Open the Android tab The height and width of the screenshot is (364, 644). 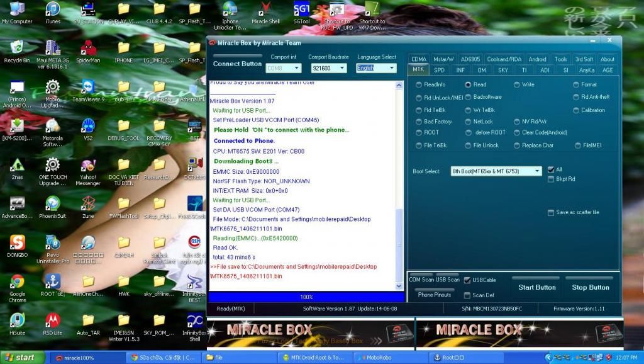click(537, 59)
